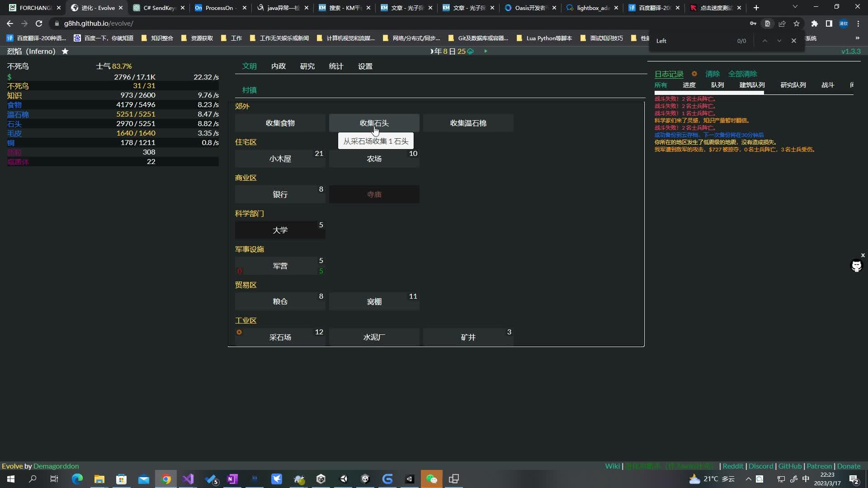868x488 pixels.
Task: Build a 小木屋 cabin
Action: pyautogui.click(x=280, y=159)
